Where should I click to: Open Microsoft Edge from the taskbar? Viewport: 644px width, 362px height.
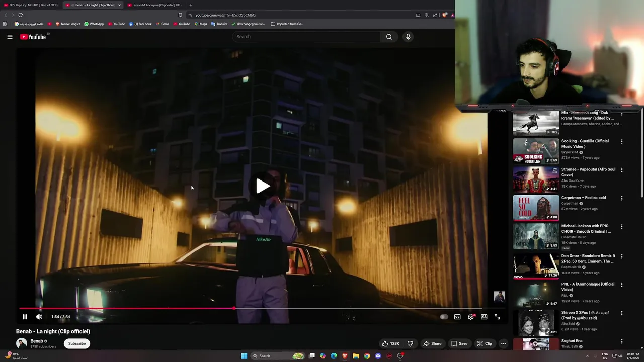(x=334, y=356)
